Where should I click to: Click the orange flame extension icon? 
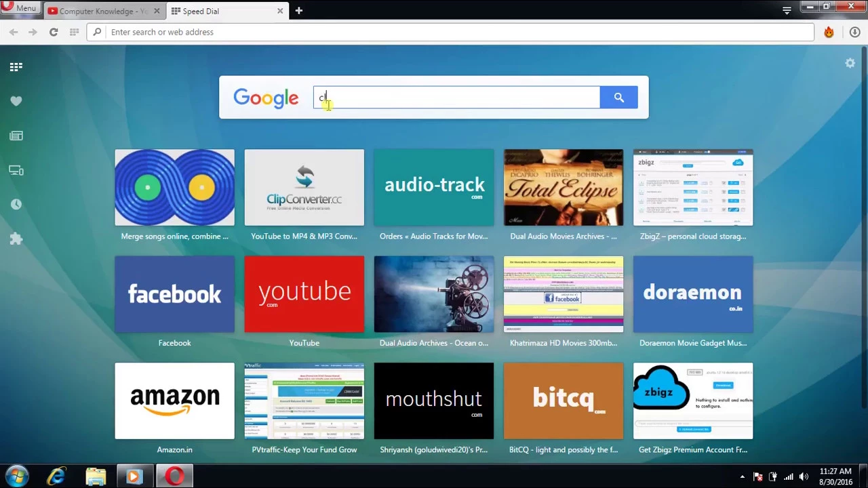[x=829, y=32]
